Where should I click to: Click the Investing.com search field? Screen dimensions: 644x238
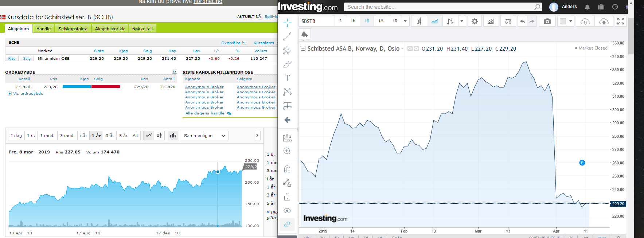(x=443, y=7)
